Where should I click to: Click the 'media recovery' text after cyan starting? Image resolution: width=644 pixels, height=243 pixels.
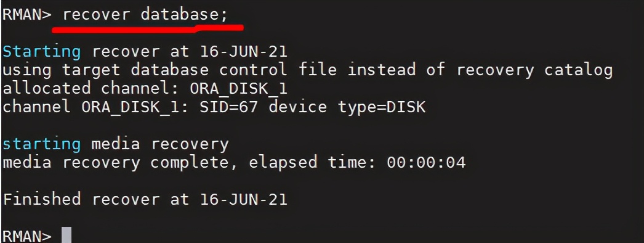coord(159,145)
